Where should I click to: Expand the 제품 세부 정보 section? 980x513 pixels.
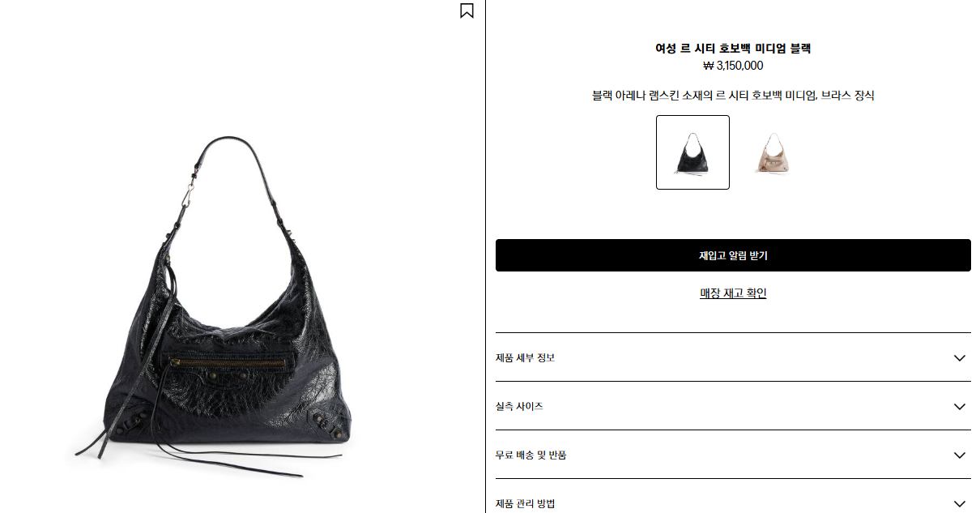click(x=733, y=357)
